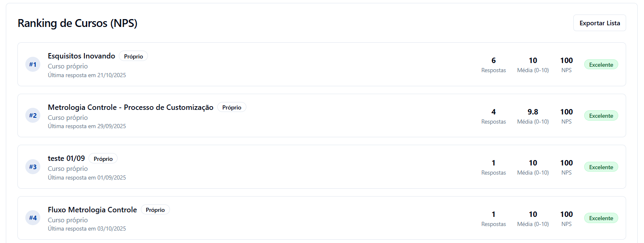Screen dimensions: 644x243
Task: Click Excelente badge in Esquisitos Inovando row
Action: [601, 65]
